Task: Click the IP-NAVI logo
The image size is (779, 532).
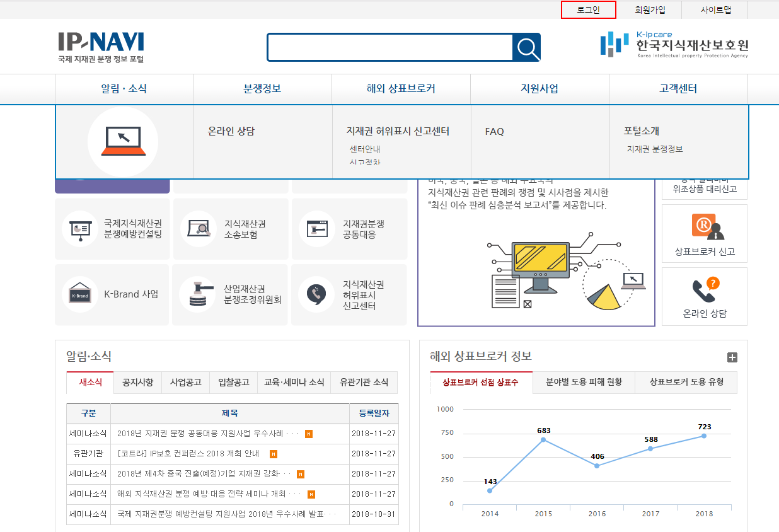Action: click(101, 47)
